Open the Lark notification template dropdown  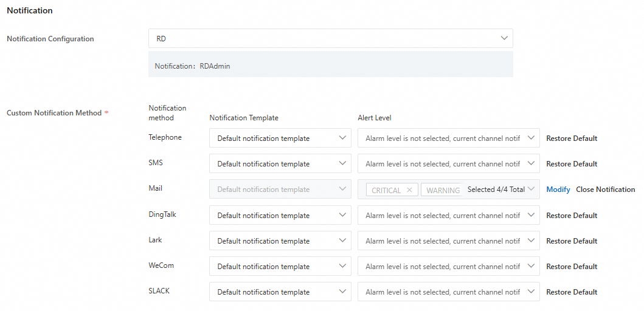(280, 241)
